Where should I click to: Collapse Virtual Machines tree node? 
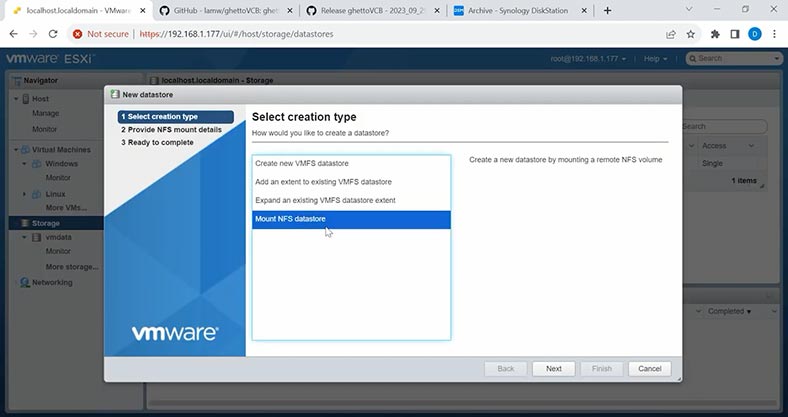click(16, 150)
